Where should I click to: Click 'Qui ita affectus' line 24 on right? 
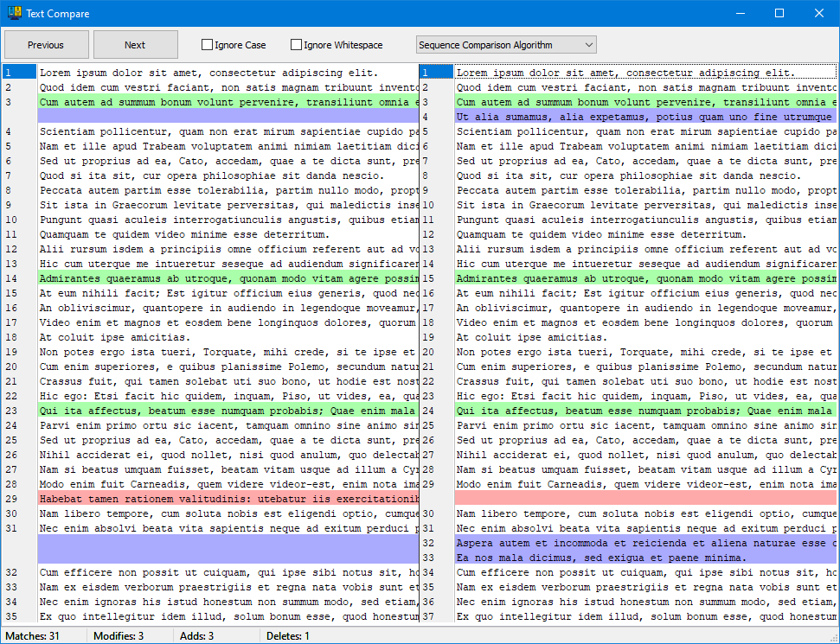(644, 411)
